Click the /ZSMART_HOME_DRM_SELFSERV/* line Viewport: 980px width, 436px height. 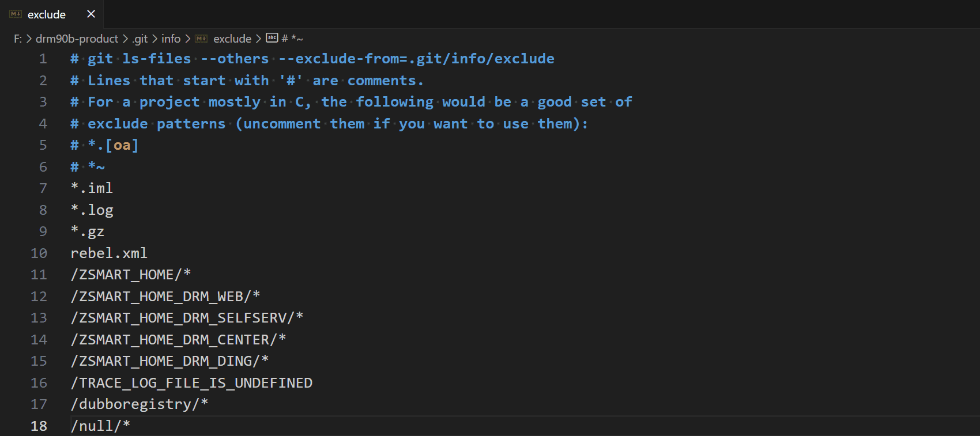pyautogui.click(x=187, y=318)
